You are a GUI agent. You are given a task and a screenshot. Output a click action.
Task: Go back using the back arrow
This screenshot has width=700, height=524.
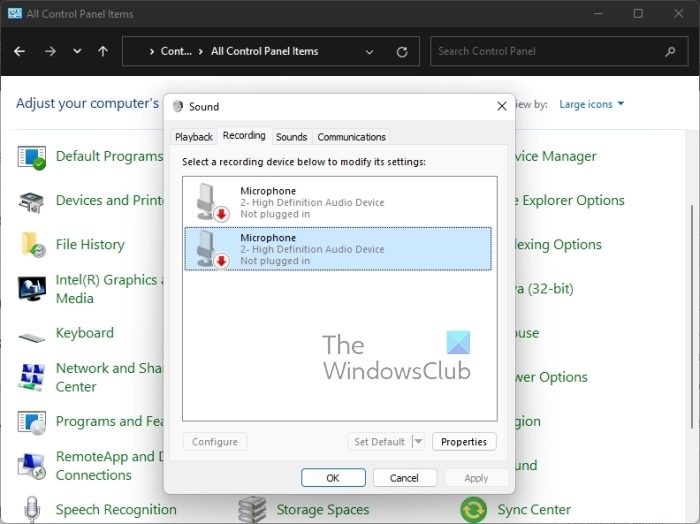click(x=19, y=51)
